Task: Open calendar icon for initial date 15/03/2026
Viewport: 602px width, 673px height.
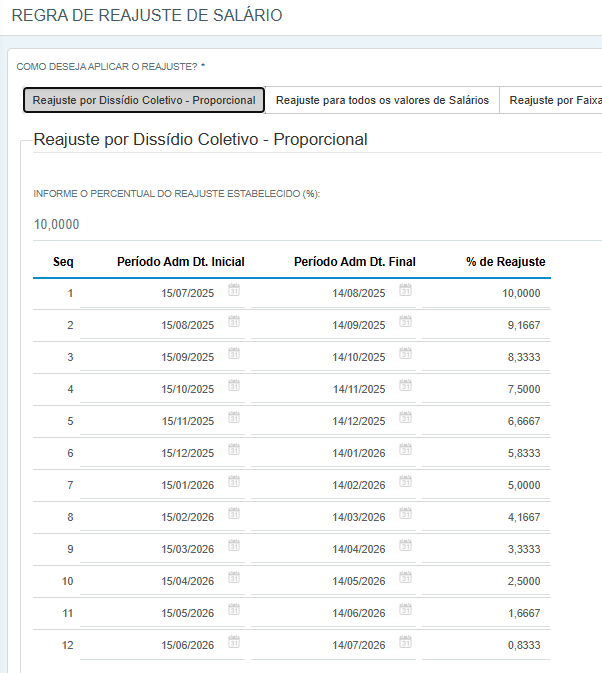Action: click(234, 546)
